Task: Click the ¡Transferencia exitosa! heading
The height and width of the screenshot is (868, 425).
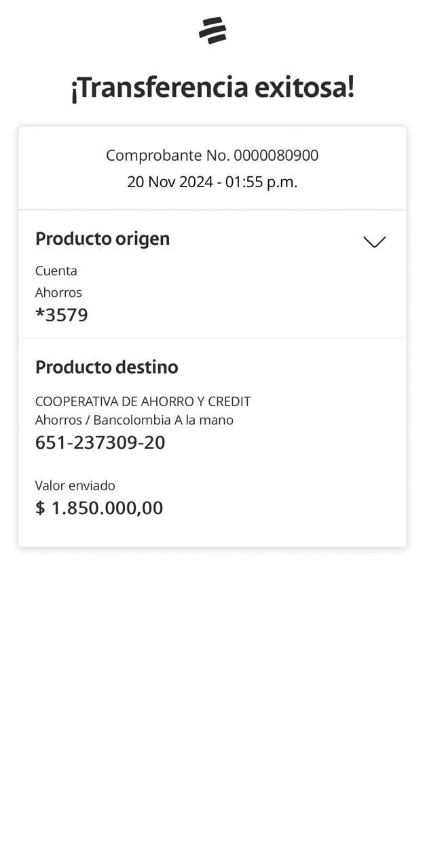Action: point(212,87)
